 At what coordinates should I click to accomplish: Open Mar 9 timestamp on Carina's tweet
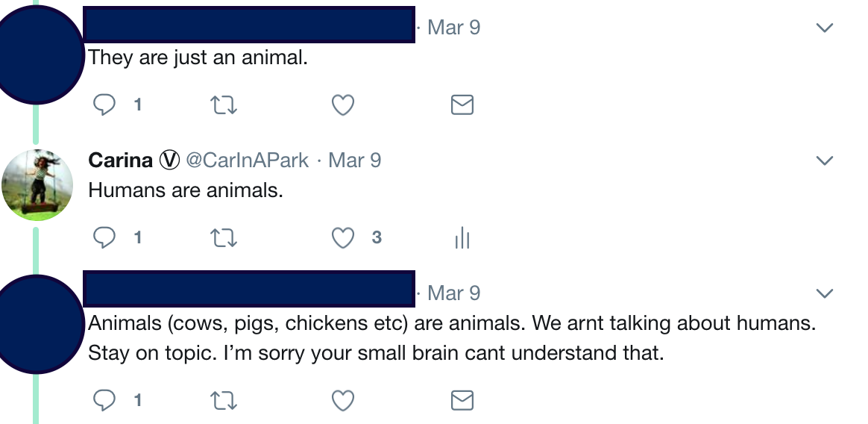tap(355, 160)
